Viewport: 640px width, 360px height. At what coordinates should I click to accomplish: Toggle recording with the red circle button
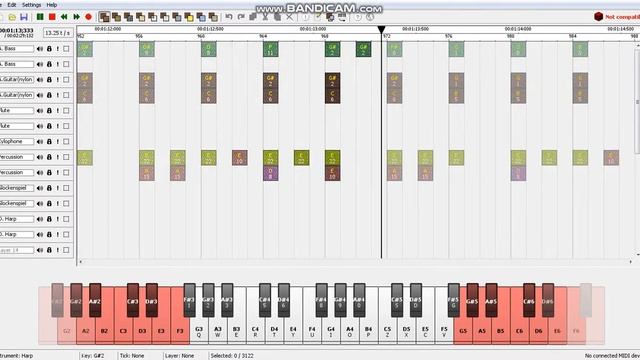[x=88, y=17]
